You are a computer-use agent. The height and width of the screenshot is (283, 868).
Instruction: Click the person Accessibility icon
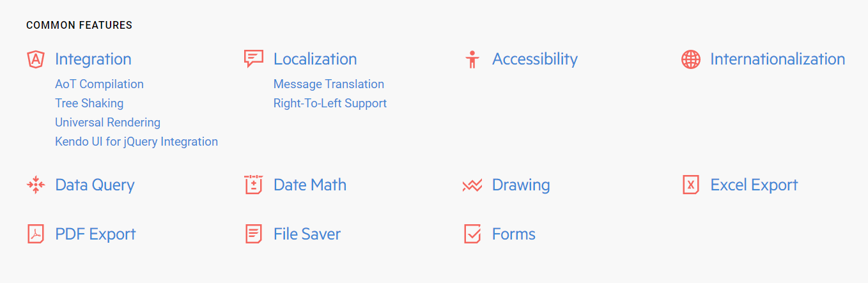coord(472,59)
